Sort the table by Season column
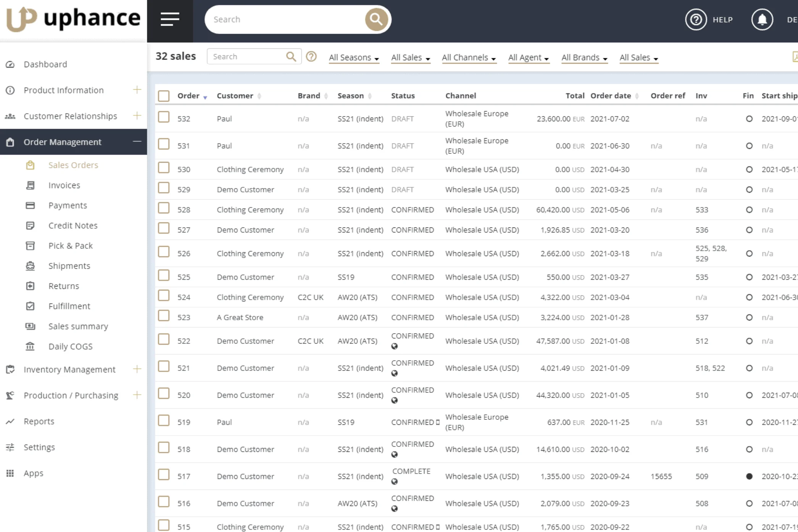798x532 pixels. pyautogui.click(x=354, y=96)
